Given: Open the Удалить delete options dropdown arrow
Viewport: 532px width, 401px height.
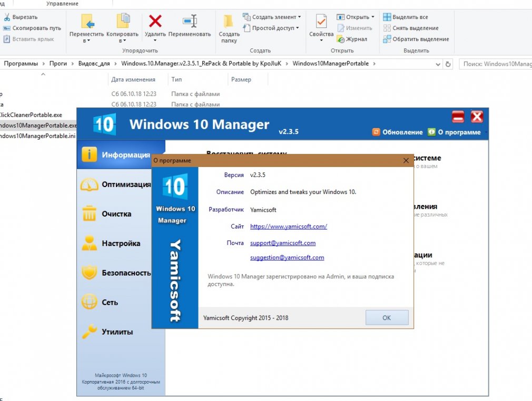Looking at the screenshot, I should click(x=155, y=41).
